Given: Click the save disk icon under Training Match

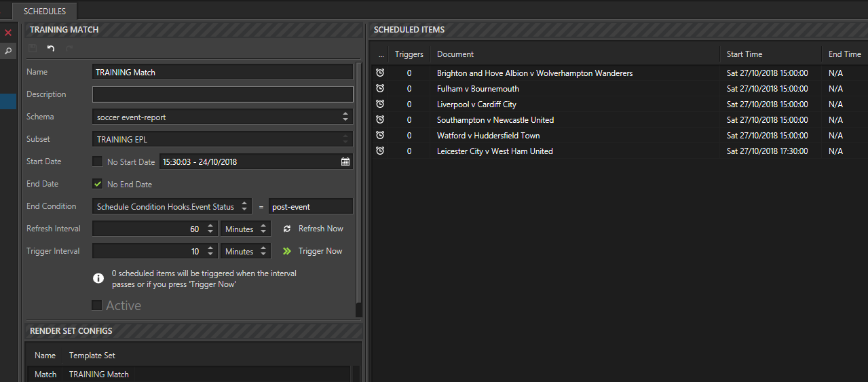Looking at the screenshot, I should click(x=32, y=48).
